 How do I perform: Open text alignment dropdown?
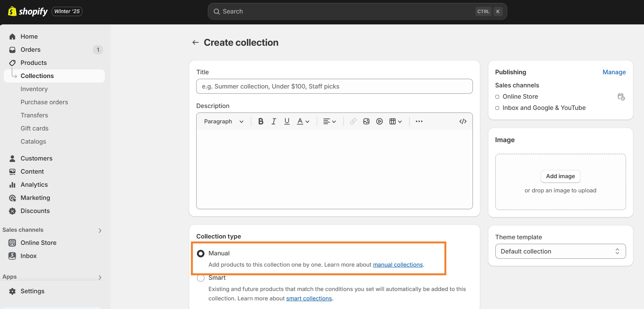point(329,121)
